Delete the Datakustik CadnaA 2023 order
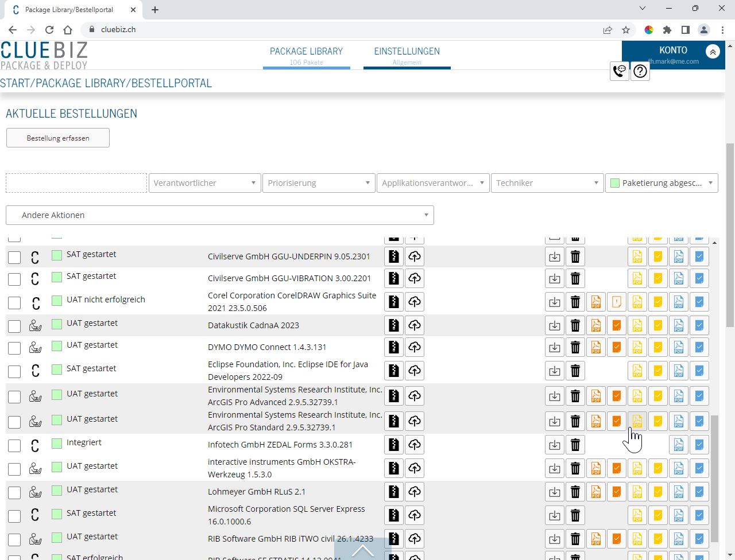The width and height of the screenshot is (735, 560). [575, 325]
